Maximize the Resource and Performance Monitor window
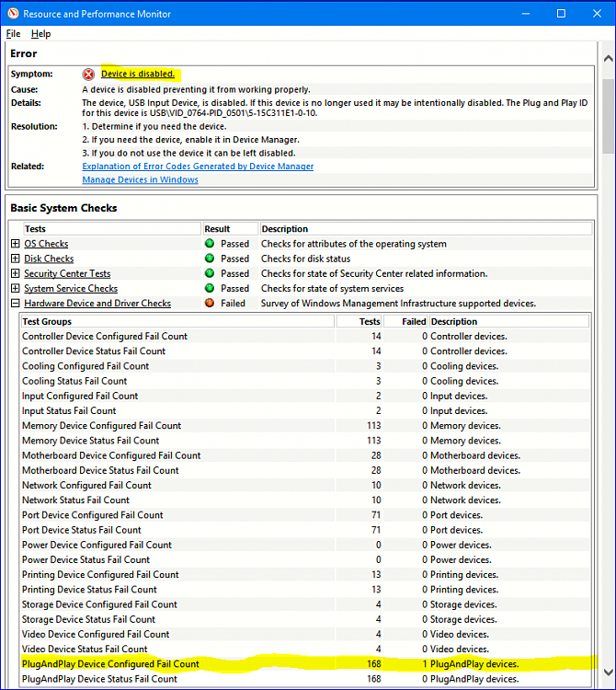This screenshot has width=616, height=690. (x=561, y=14)
